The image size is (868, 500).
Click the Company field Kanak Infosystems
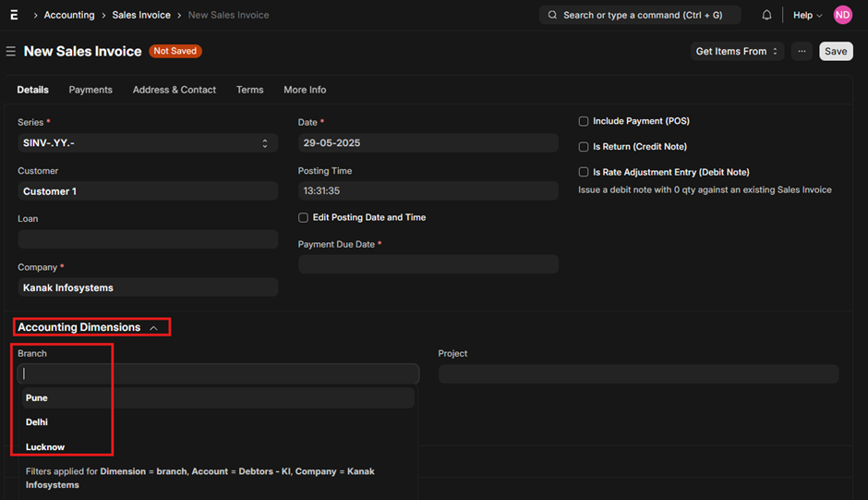coord(148,287)
